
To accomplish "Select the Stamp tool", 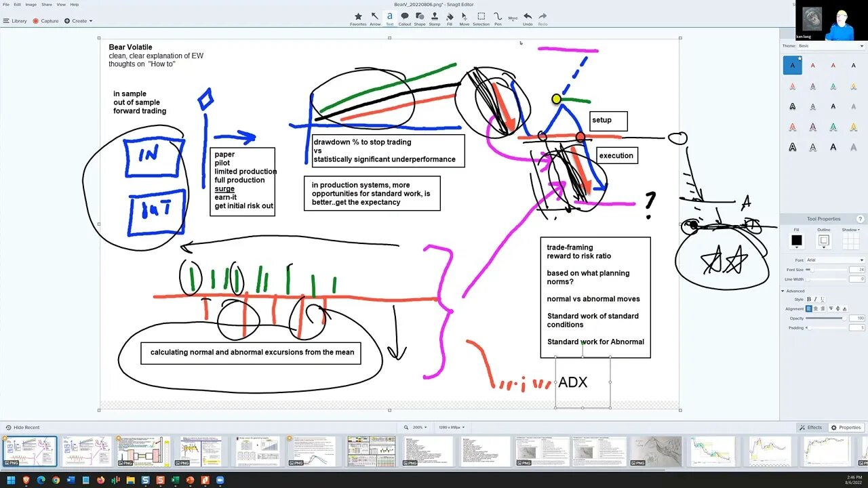I will [435, 18].
